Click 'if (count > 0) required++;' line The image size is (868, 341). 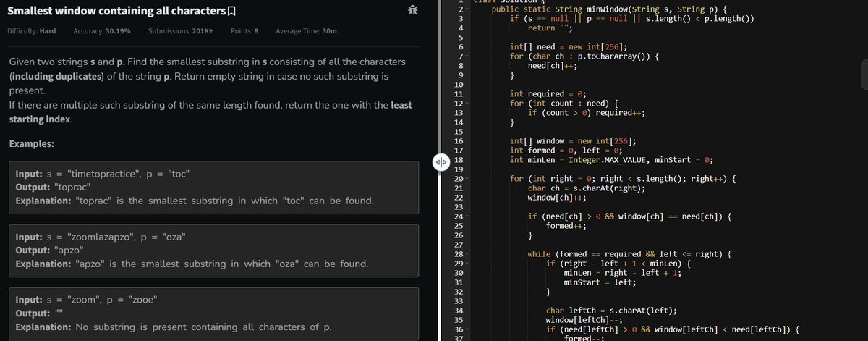click(x=586, y=112)
